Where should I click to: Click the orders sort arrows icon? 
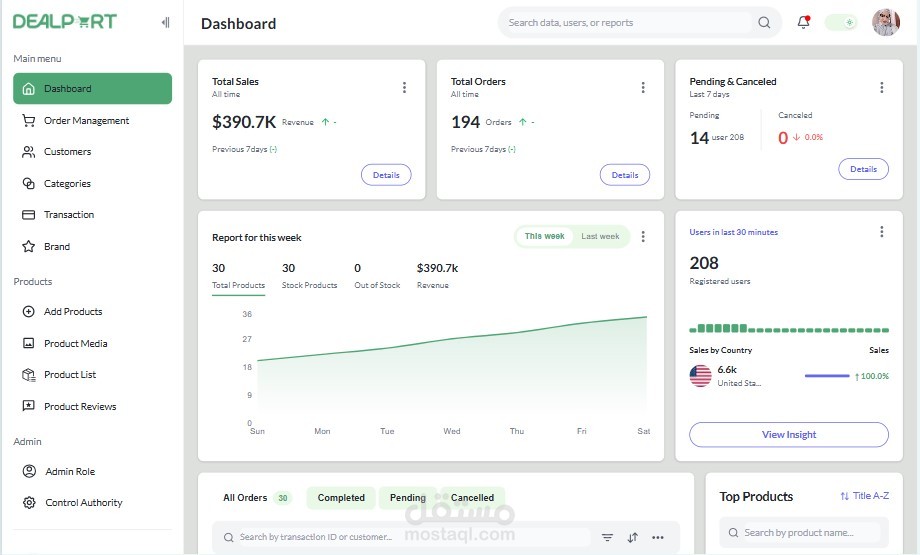coord(632,537)
